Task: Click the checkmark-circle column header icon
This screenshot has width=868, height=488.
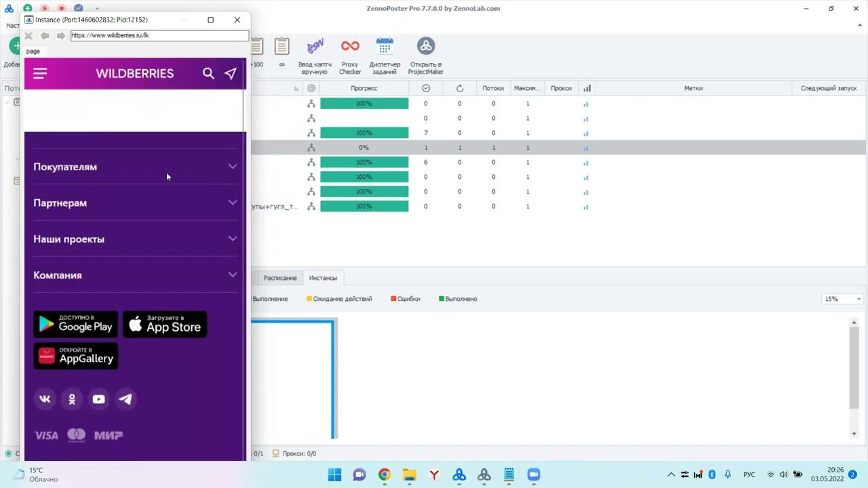Action: point(426,88)
